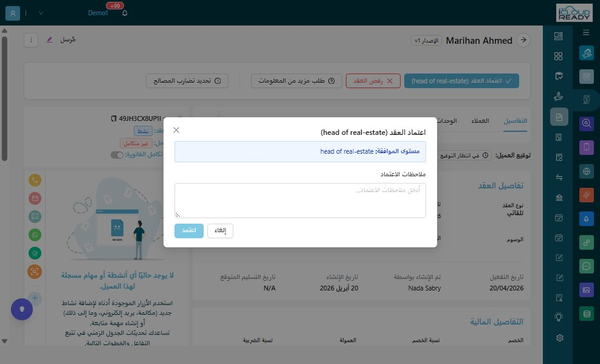Open the transfer arrows icon in the sidebar
This screenshot has width=600, height=364.
tap(559, 177)
